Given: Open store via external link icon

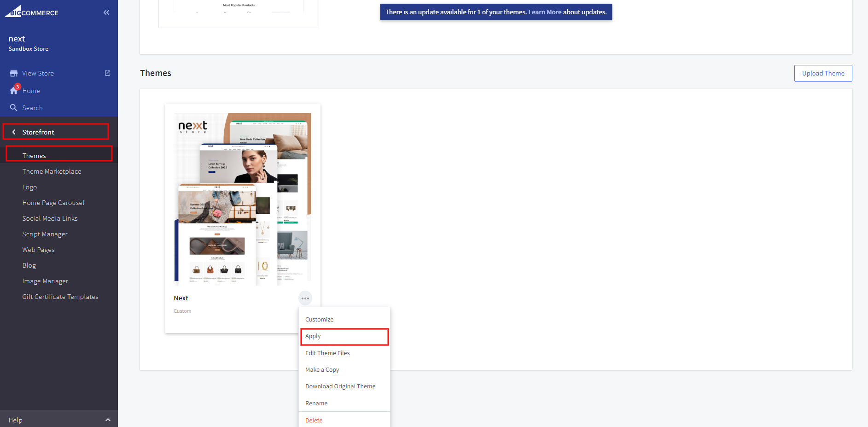Looking at the screenshot, I should coord(107,73).
